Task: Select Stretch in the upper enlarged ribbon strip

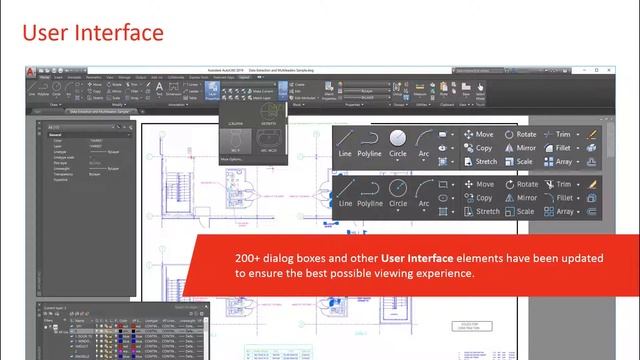Action: (x=481, y=162)
